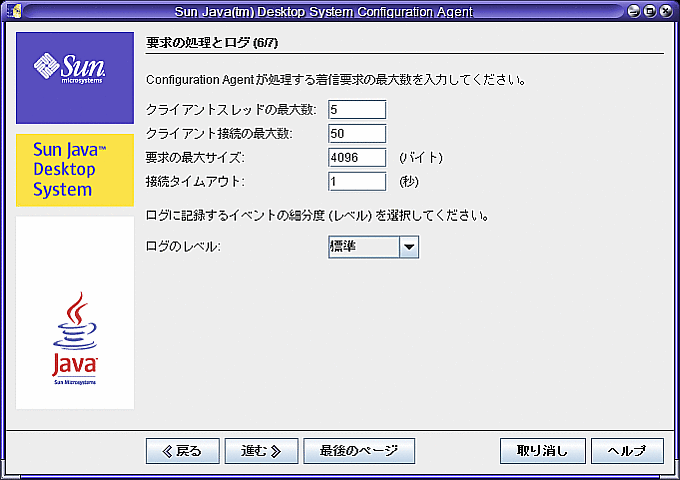Viewport: 680px width, 480px height.
Task: Click the Java coffee cup logo
Action: point(75,338)
